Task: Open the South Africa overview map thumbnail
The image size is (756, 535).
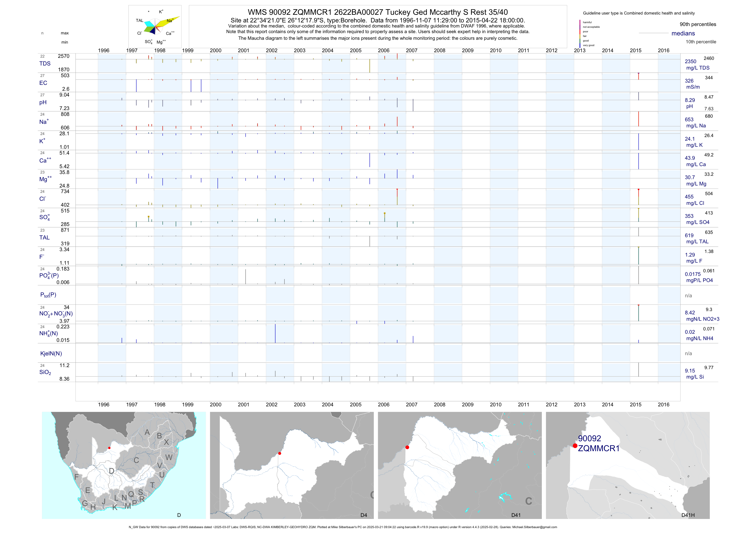Action: [124, 465]
